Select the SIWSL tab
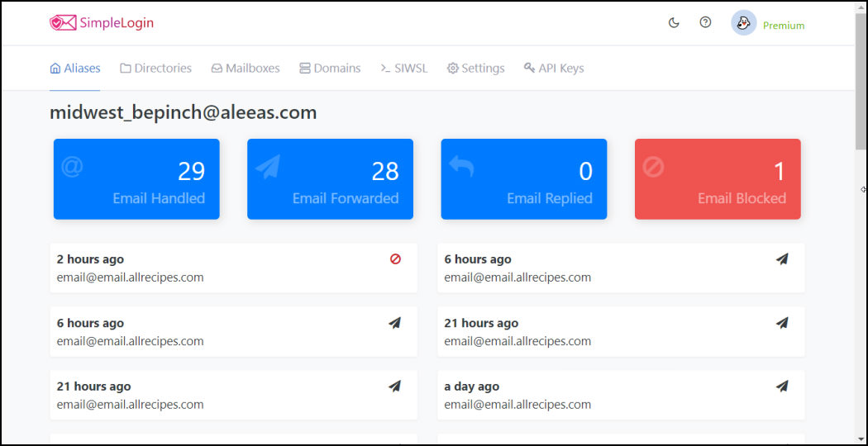868x446 pixels. click(404, 68)
